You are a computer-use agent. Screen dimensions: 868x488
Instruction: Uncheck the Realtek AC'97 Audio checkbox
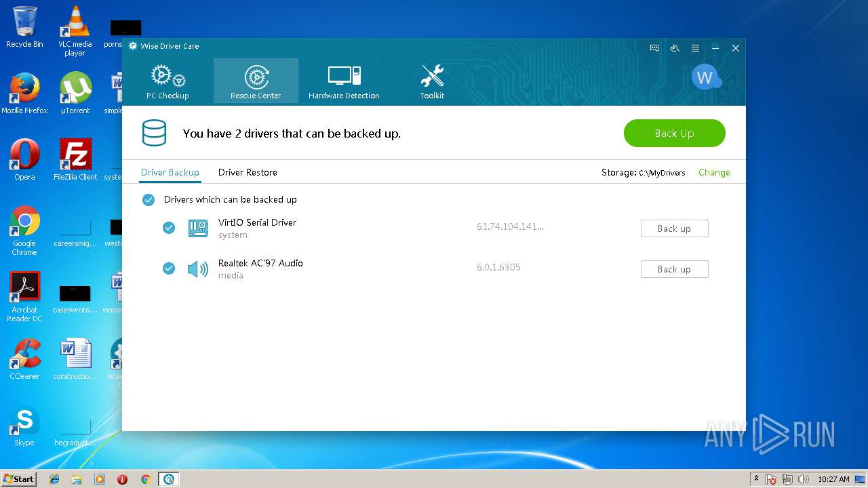coord(169,269)
